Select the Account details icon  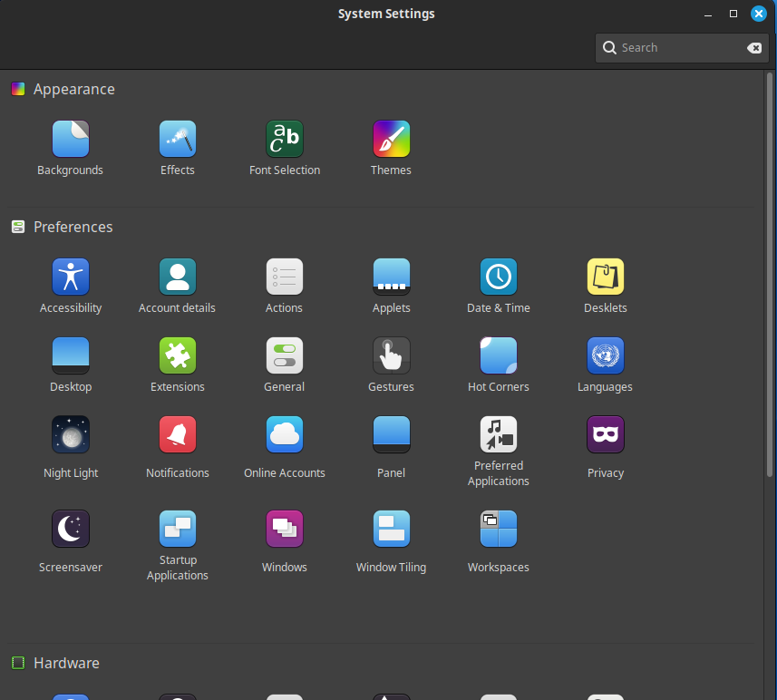[x=178, y=277]
